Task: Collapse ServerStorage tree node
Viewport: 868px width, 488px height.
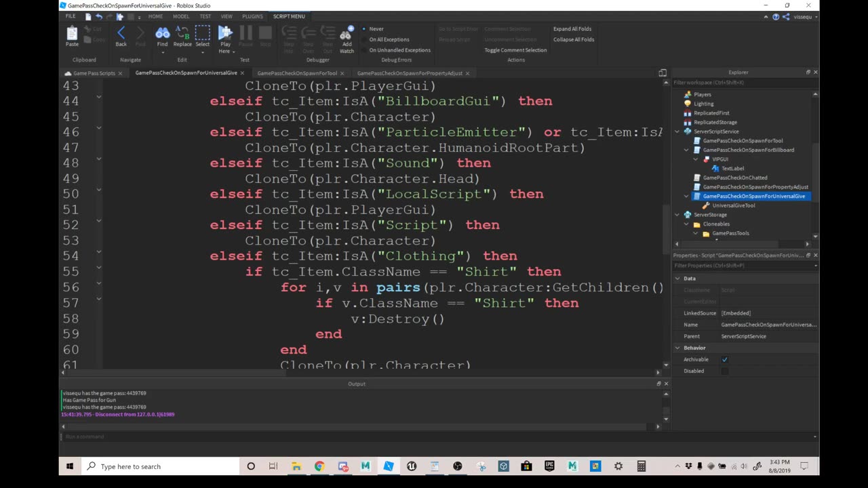Action: 677,214
